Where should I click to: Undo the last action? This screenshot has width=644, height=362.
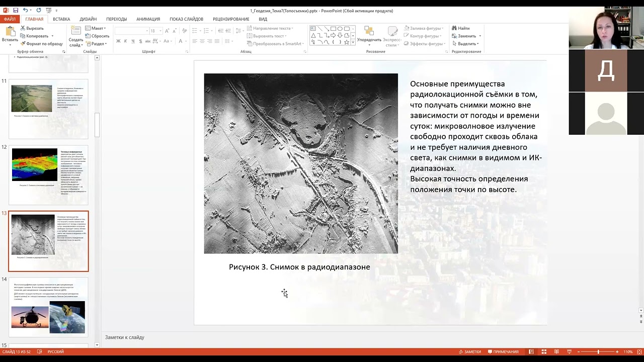pos(25,11)
